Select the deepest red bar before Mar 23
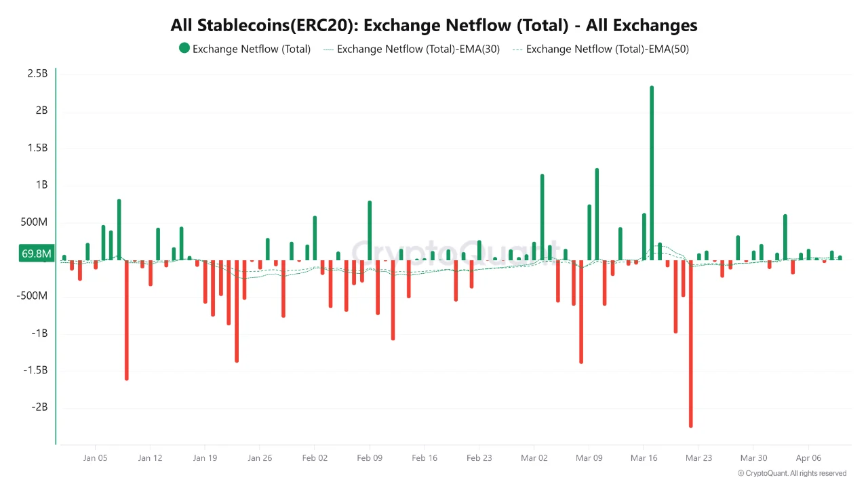868x488 pixels. point(691,343)
